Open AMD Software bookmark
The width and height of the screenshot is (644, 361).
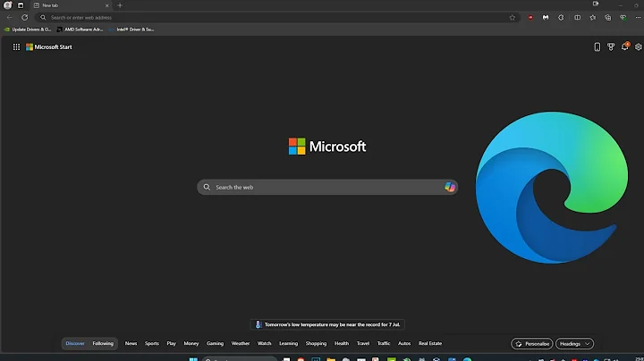pyautogui.click(x=80, y=29)
